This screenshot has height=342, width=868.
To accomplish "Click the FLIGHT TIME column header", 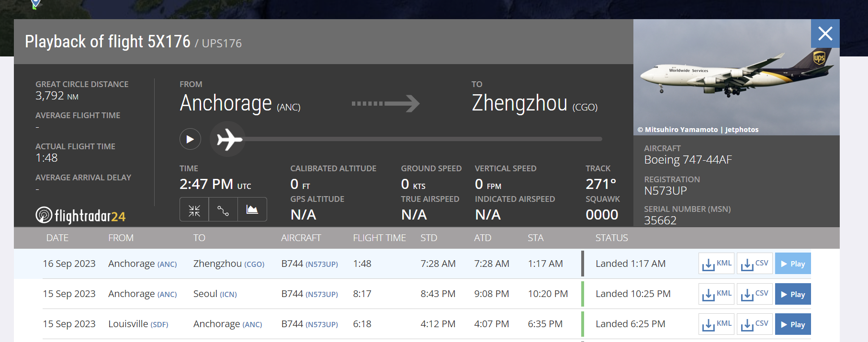I will (380, 238).
